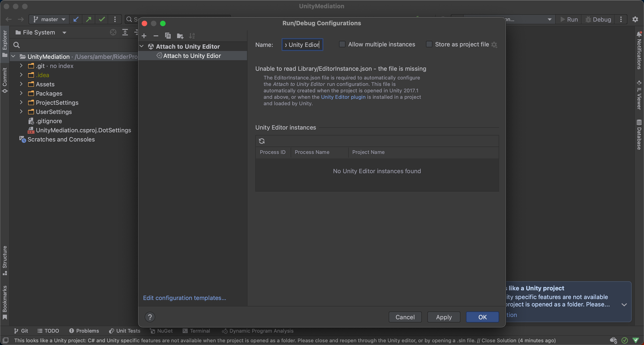Screen dimensions: 644x345
Task: Expand the ProjectSettings folder
Action: click(x=21, y=103)
